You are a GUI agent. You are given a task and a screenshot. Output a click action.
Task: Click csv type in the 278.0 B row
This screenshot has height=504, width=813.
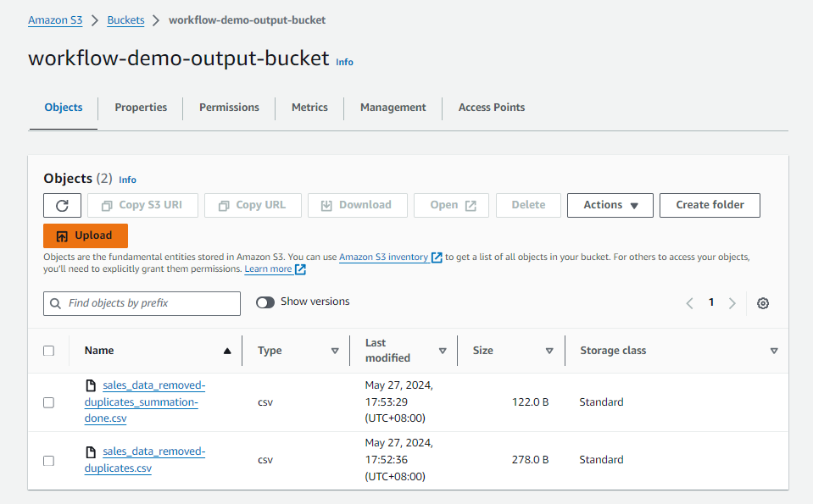point(265,460)
